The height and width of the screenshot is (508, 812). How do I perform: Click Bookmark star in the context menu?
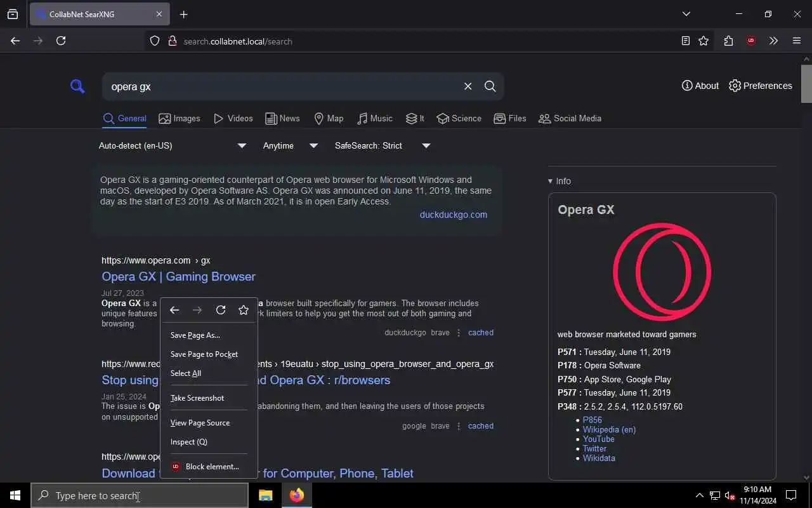pyautogui.click(x=244, y=310)
